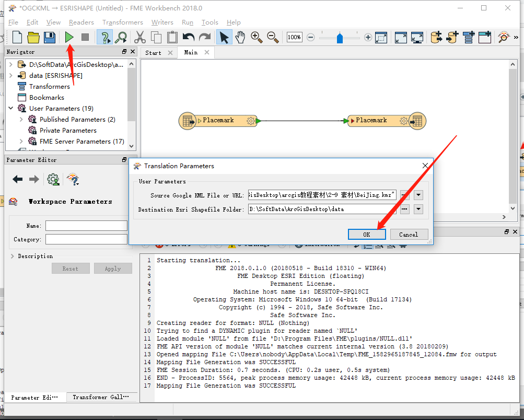This screenshot has width=524, height=420.
Task: Decrease zoom with the minus circle button
Action: 311,37
